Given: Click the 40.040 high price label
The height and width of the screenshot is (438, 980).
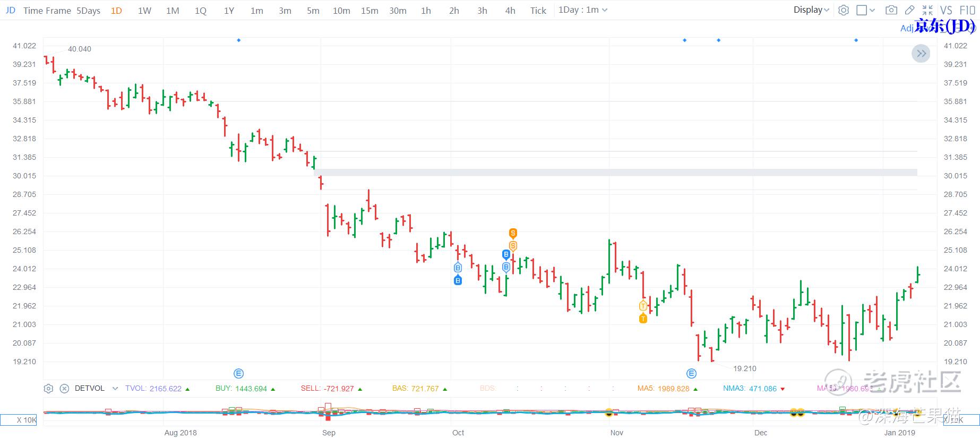Looking at the screenshot, I should [x=80, y=49].
